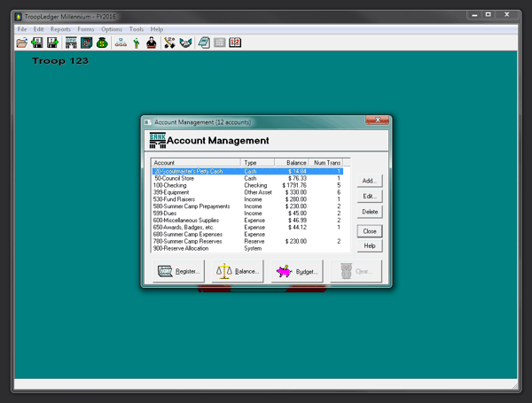
Task: Select 900-Reserve Allocation account
Action: tap(247, 249)
